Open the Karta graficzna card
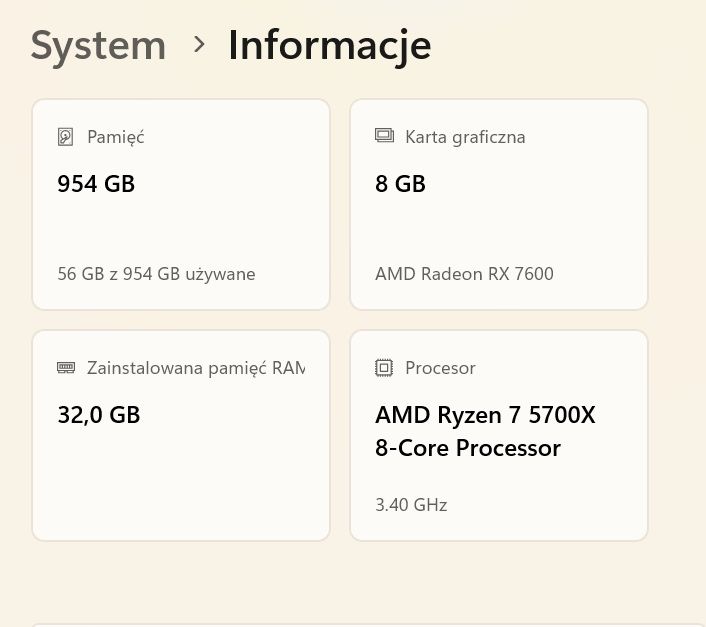 [499, 205]
